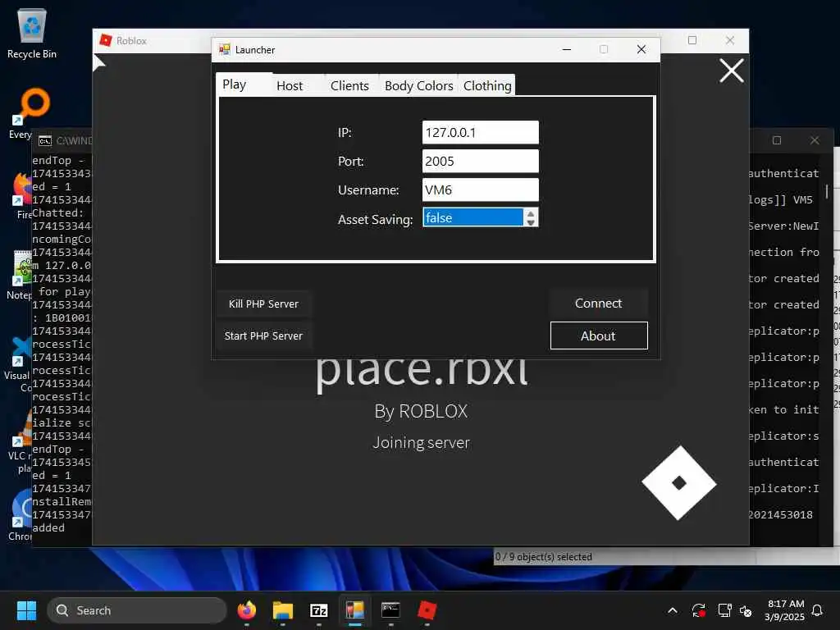
Task: Click Kill PHP Server button
Action: (263, 304)
